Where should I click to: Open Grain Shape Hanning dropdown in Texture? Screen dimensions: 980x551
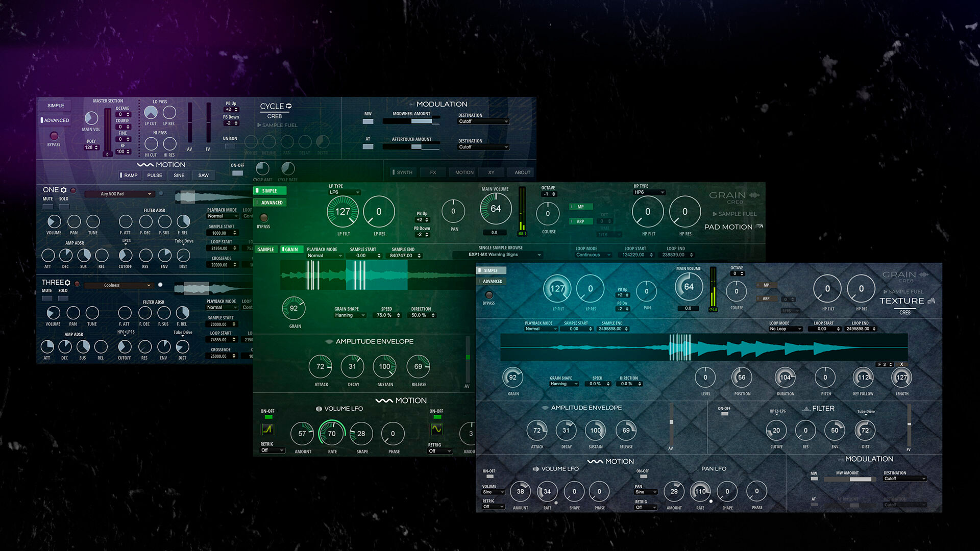click(564, 384)
